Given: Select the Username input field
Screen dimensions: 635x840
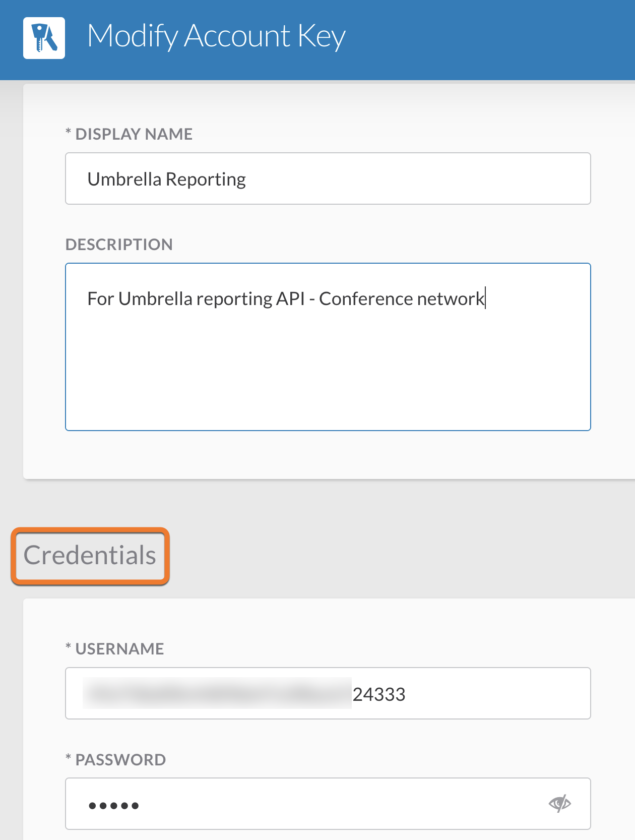Looking at the screenshot, I should [x=328, y=693].
